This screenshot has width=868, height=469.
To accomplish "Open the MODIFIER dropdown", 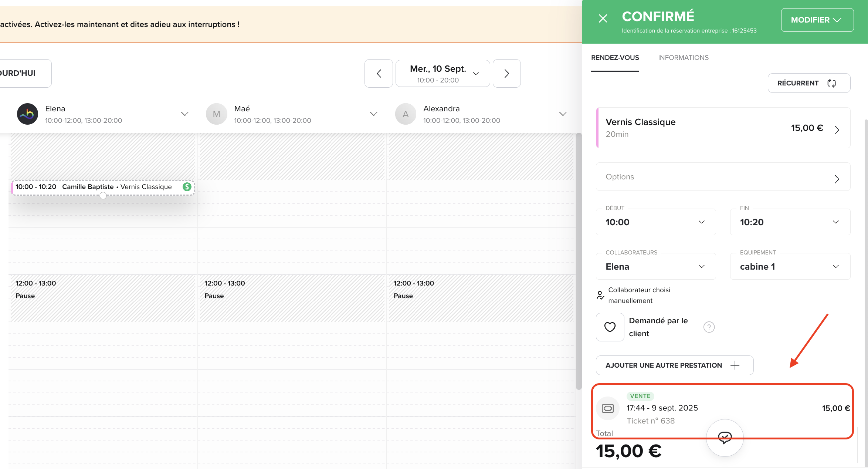I will point(817,20).
